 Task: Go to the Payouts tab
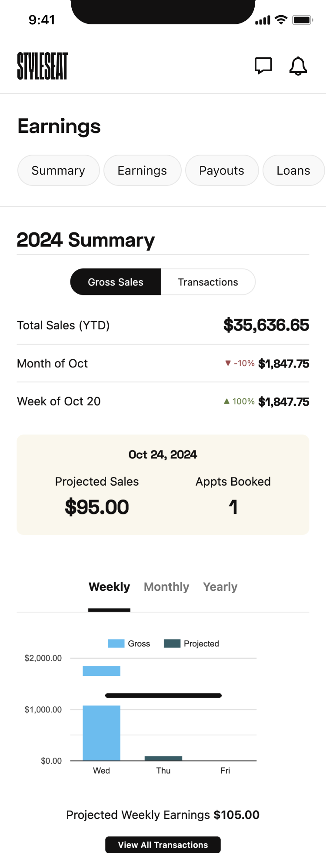point(222,170)
